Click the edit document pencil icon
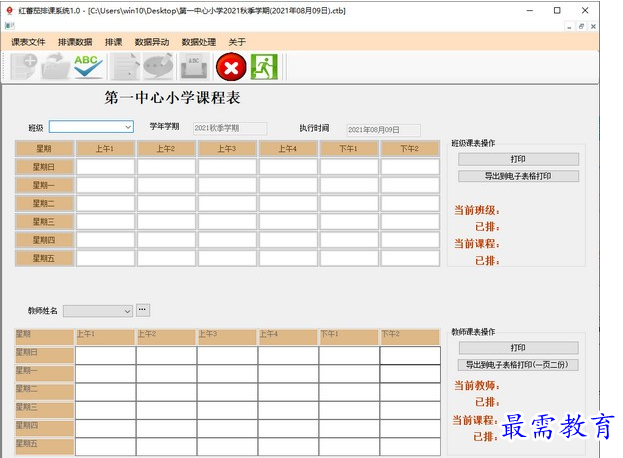The width and height of the screenshot is (623, 458). [x=124, y=66]
